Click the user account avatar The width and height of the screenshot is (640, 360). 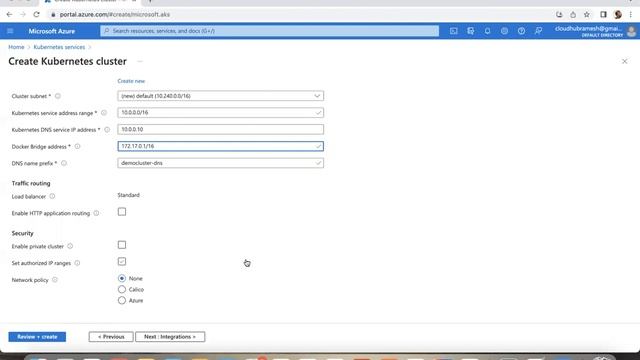click(x=631, y=31)
